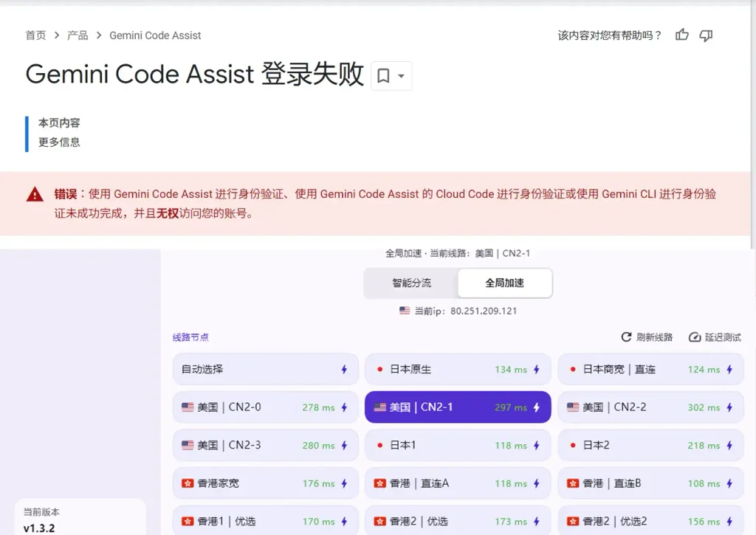This screenshot has height=535, width=756.
Task: Click the lightning icon on 香港 | 直连B
Action: coord(729,483)
